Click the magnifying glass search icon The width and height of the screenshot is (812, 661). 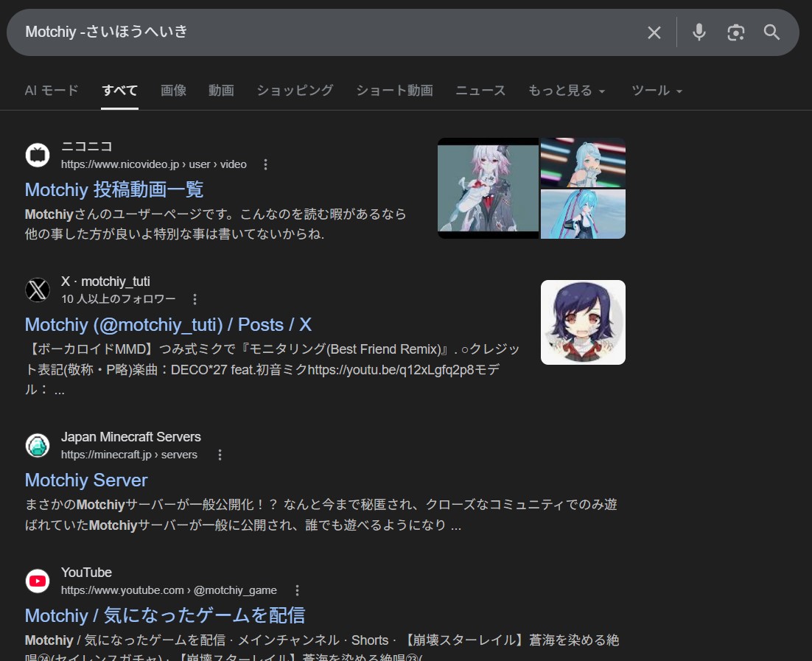(x=771, y=32)
